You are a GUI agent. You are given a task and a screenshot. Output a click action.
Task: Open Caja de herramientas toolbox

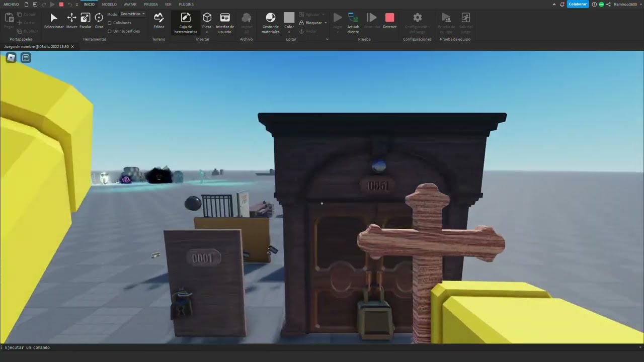pos(186,23)
